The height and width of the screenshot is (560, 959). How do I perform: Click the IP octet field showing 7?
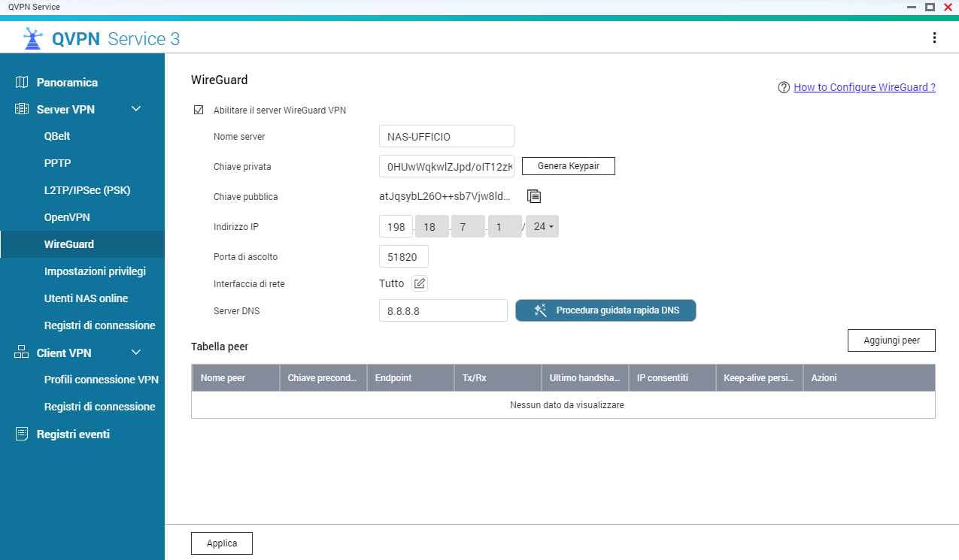tap(468, 226)
